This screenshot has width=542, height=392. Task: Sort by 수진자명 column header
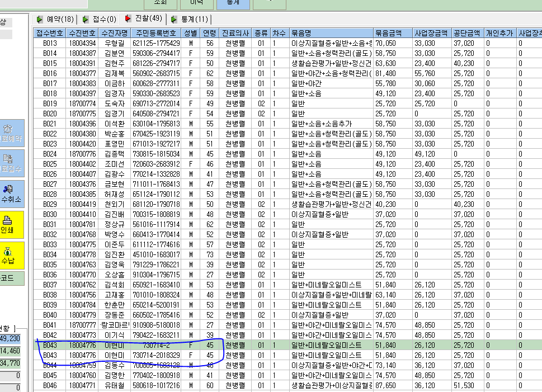[x=115, y=33]
